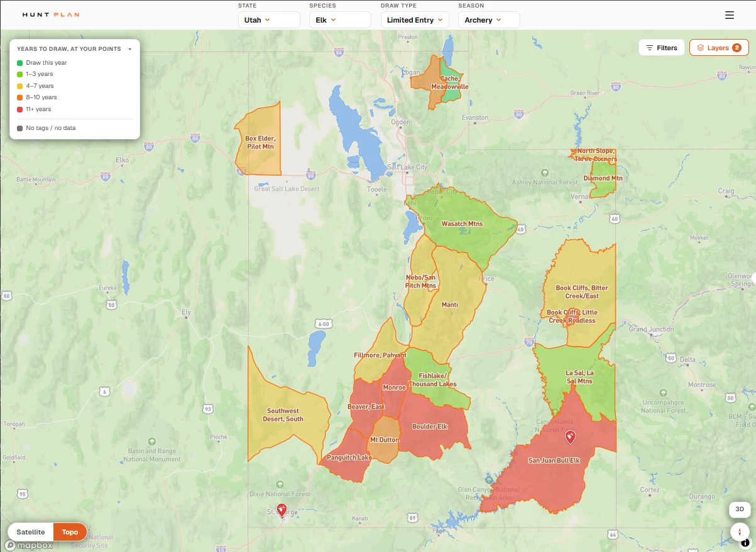Open the Draw Type dropdown, Limited Entry
The height and width of the screenshot is (552, 756).
pyautogui.click(x=415, y=20)
